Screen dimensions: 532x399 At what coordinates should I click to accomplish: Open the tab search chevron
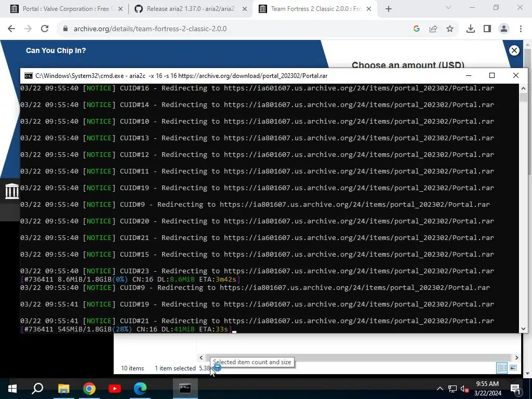click(448, 7)
